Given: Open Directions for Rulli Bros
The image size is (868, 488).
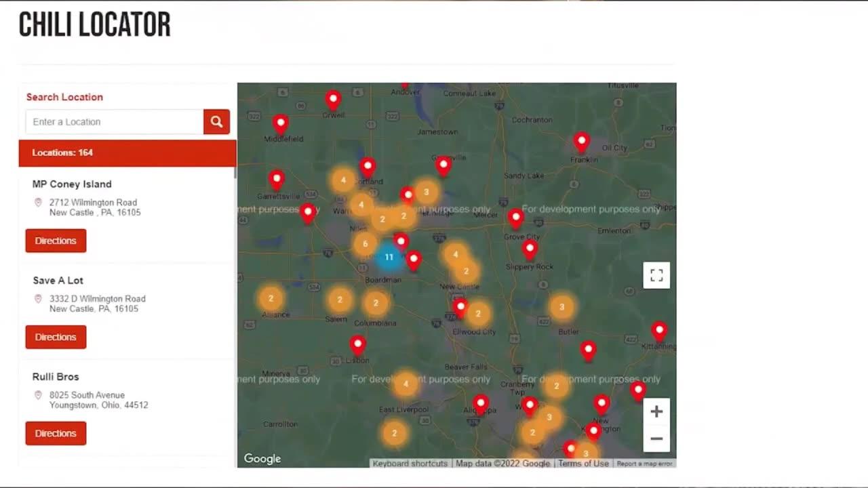Looking at the screenshot, I should 56,433.
